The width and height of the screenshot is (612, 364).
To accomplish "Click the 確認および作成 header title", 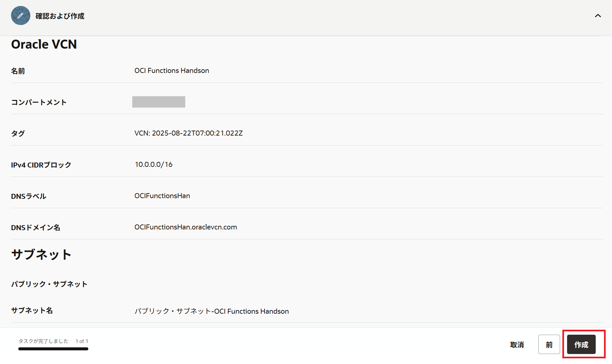I will [60, 16].
